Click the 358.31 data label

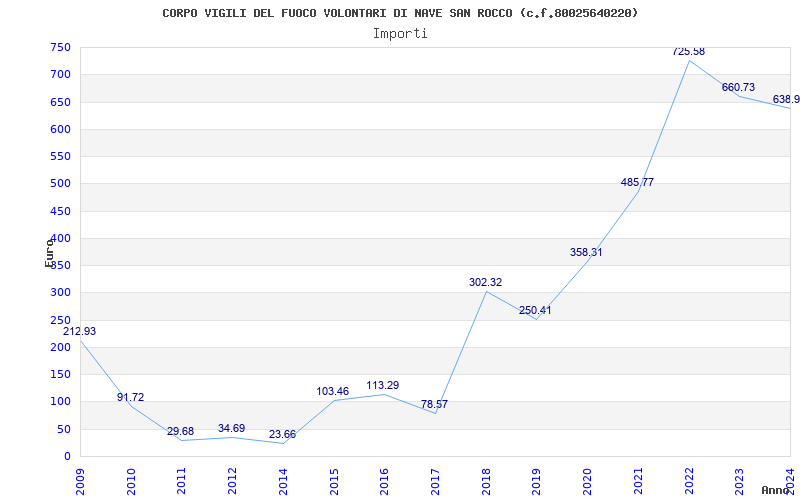(x=586, y=252)
